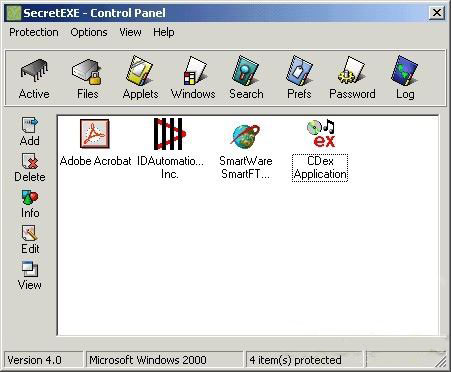Select the IDAutomation Inc. item
Viewport: 451px width, 372px height.
[x=170, y=149]
